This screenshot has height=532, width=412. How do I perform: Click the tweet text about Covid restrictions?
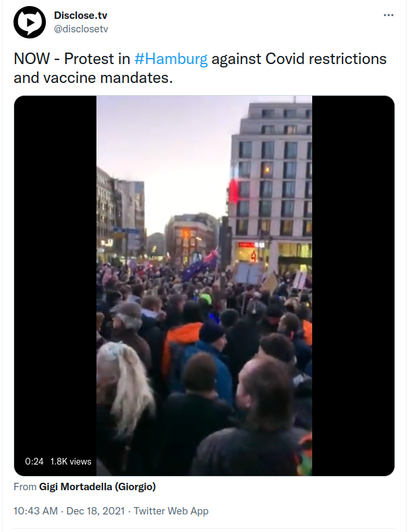pyautogui.click(x=200, y=68)
